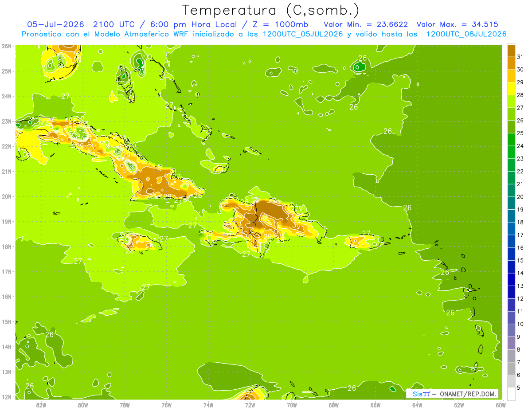Click the "60W" longitude axis label
Image resolution: width=532 pixels, height=411 pixels.
[501, 405]
